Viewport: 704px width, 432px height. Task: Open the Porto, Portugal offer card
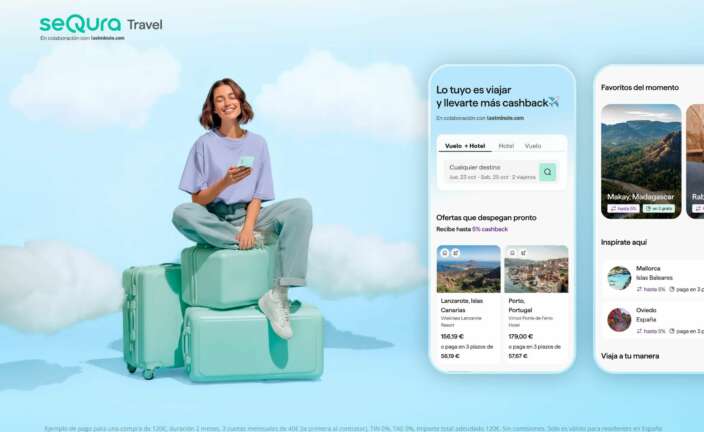coord(537,304)
